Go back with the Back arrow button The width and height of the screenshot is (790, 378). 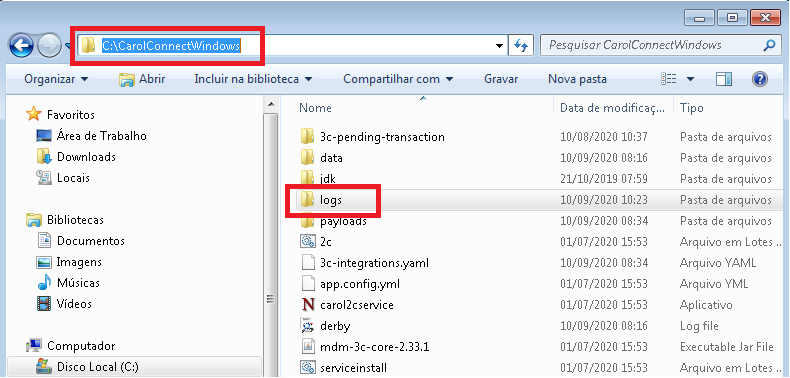[x=21, y=46]
